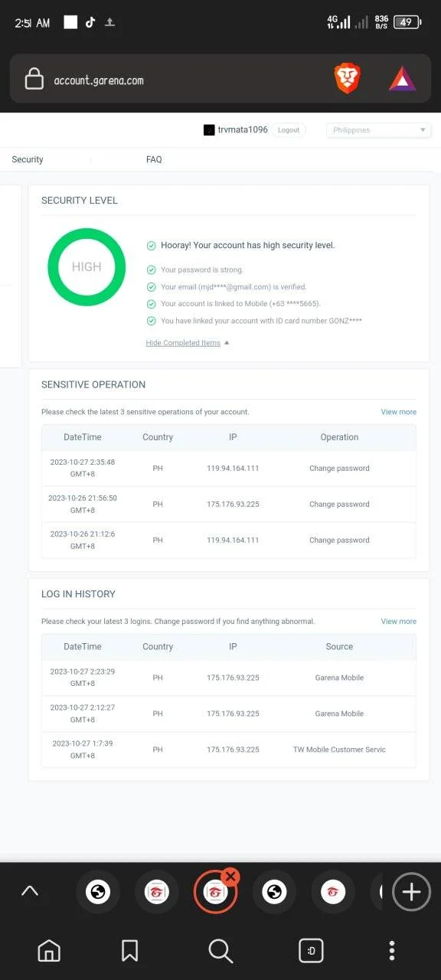View more in Log In History
Screen dimensions: 441x980
(399, 622)
